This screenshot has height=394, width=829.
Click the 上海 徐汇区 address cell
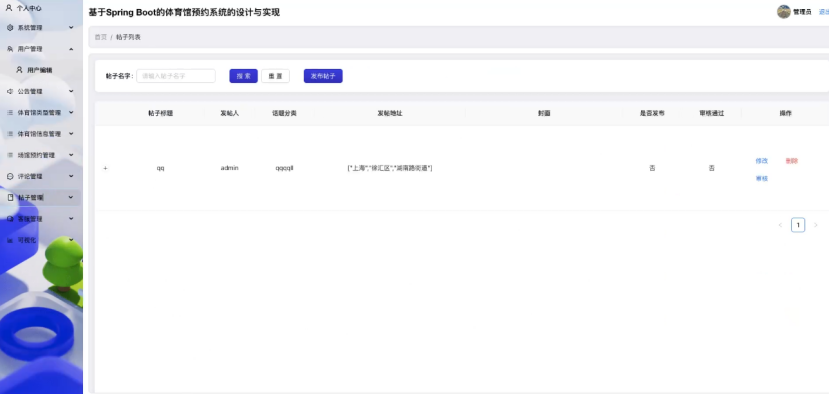coord(390,168)
